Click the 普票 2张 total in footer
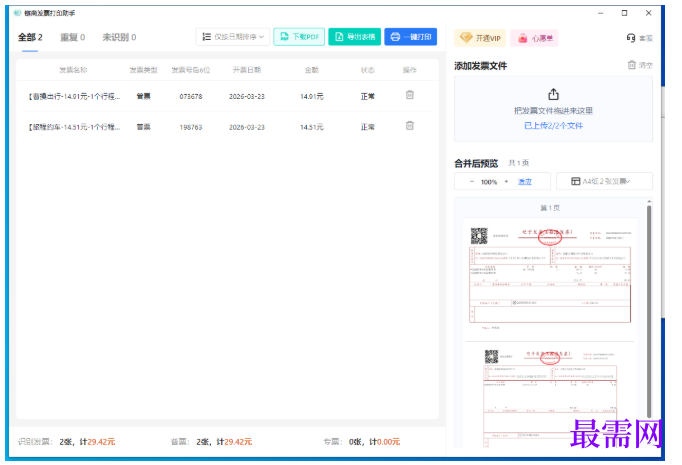Viewport: 682px width, 465px height. [211, 442]
